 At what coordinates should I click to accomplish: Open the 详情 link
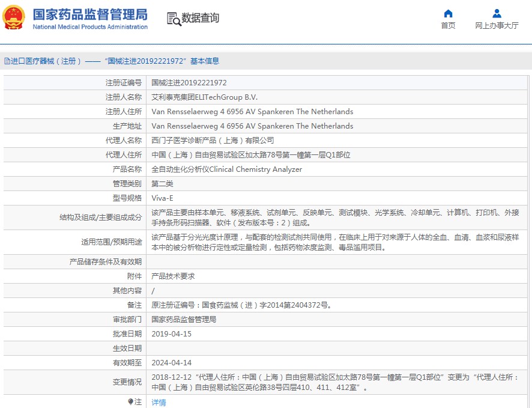point(159,403)
